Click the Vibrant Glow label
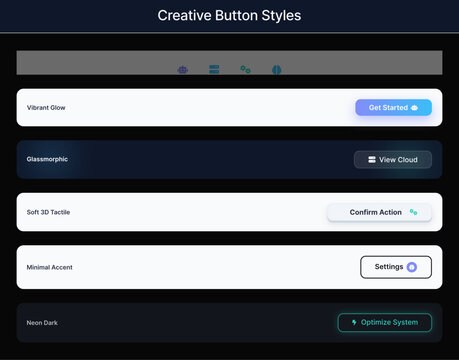459x360 pixels. pos(46,108)
